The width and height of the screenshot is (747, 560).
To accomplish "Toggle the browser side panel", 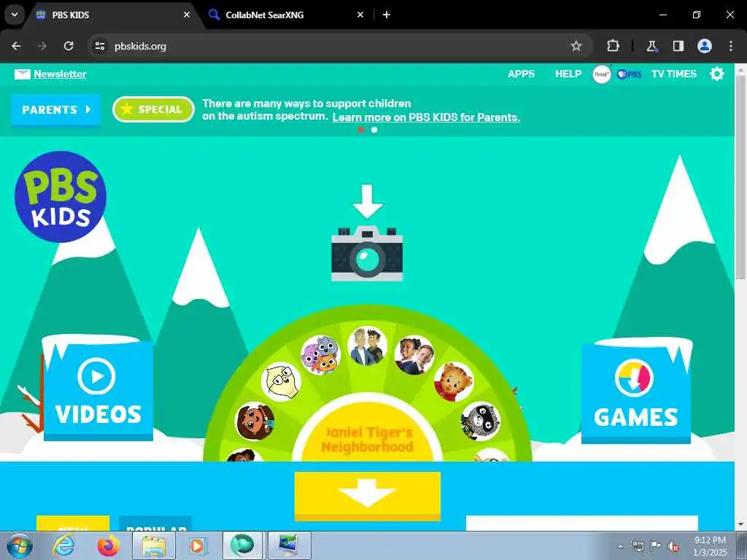I will (x=678, y=46).
